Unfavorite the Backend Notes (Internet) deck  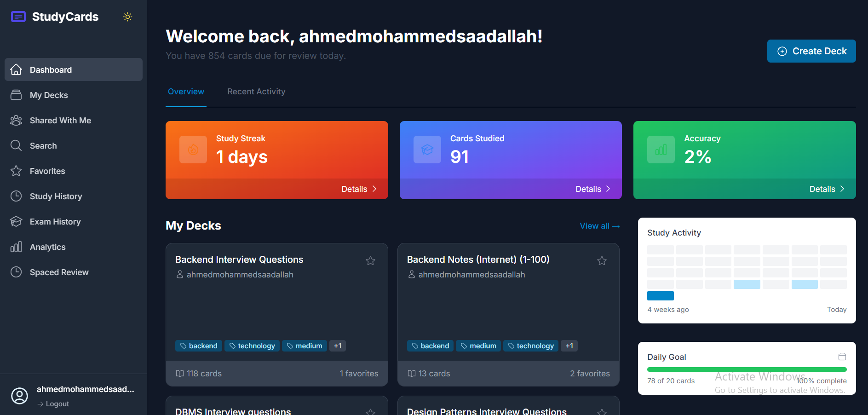coord(602,260)
